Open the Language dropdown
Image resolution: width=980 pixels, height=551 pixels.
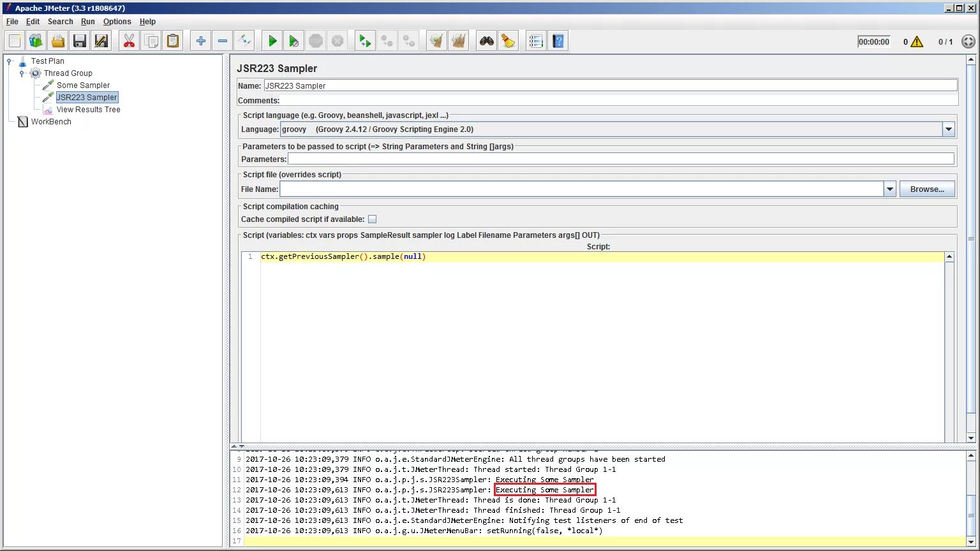(x=949, y=129)
